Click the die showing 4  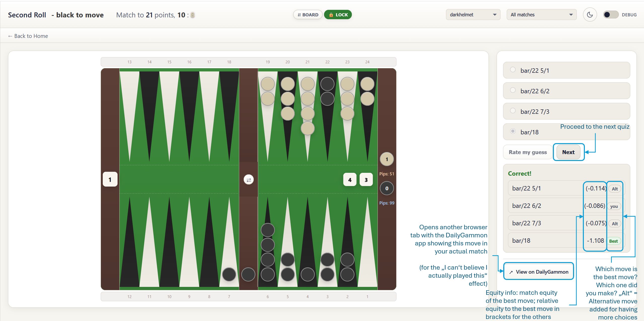point(350,180)
